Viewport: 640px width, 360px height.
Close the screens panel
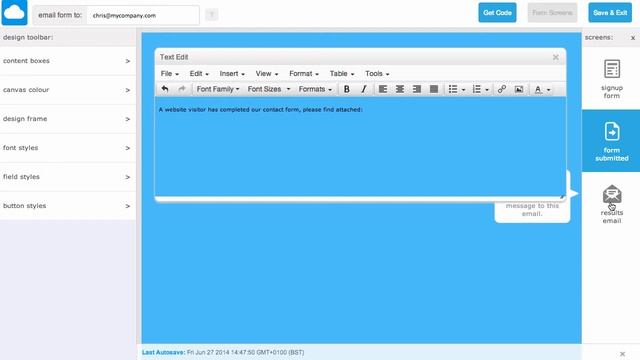click(x=633, y=38)
